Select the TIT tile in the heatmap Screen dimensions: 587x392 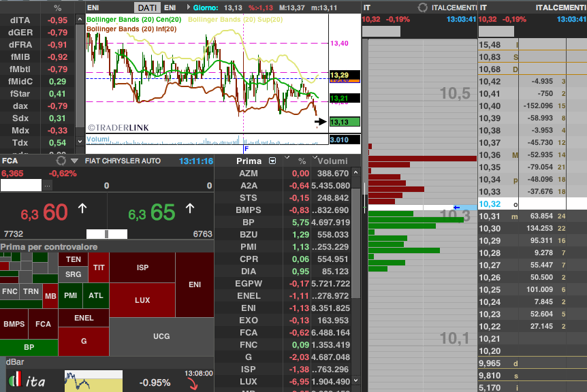[x=99, y=267]
